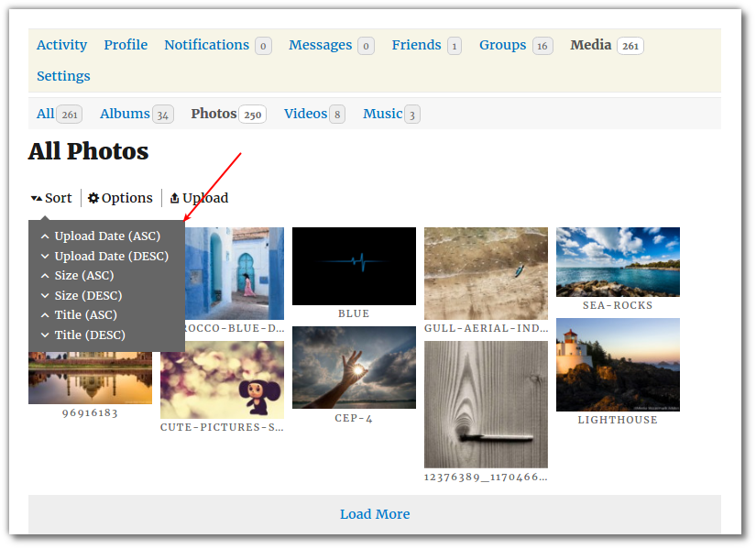Sort by Upload Date (ASC)
Screen dimensions: 756x549
pos(106,236)
